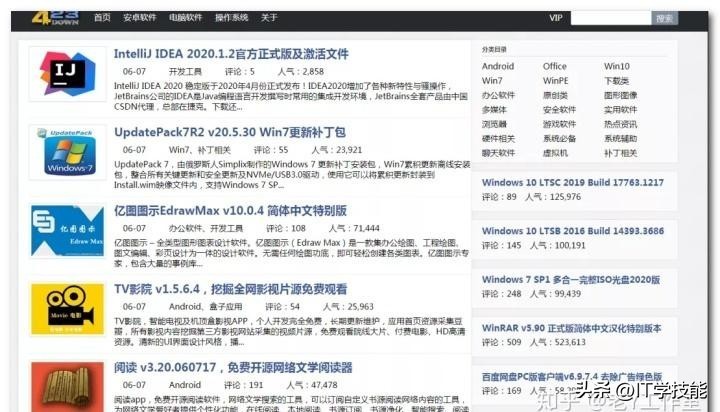Select the Android category in sidebar

498,67
